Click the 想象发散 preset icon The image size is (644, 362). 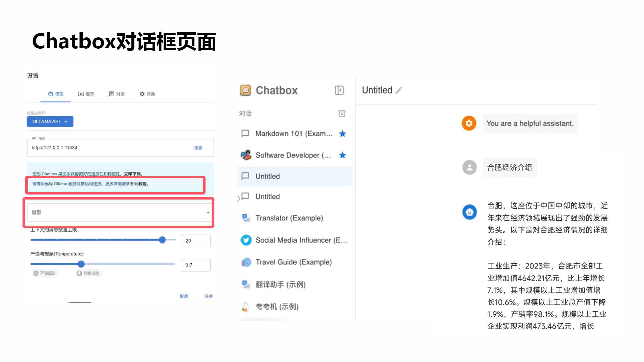79,273
